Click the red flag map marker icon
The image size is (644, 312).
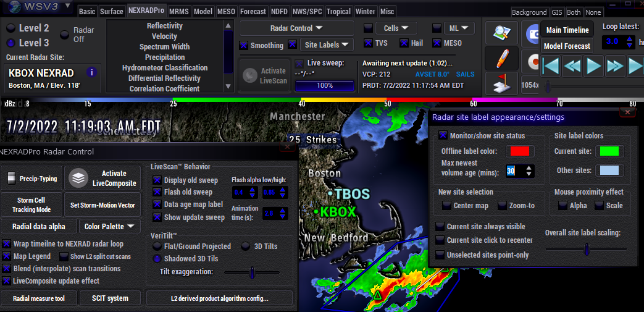coord(501,83)
